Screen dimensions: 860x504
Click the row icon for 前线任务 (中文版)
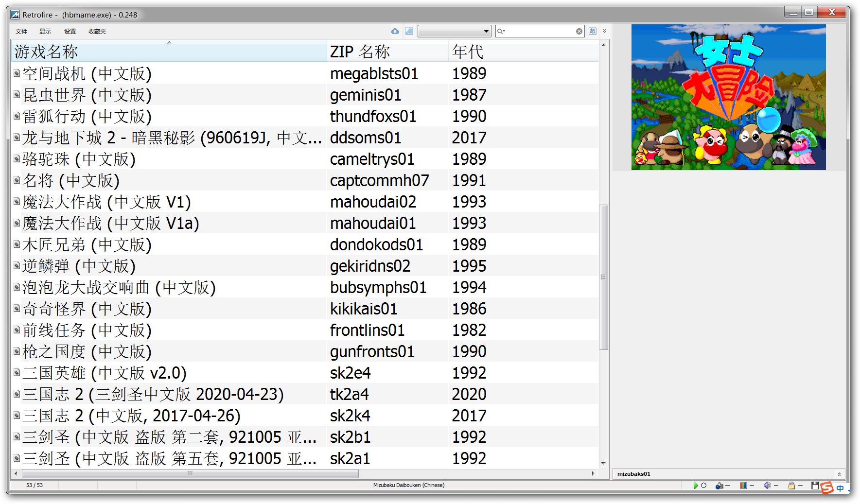pos(17,330)
